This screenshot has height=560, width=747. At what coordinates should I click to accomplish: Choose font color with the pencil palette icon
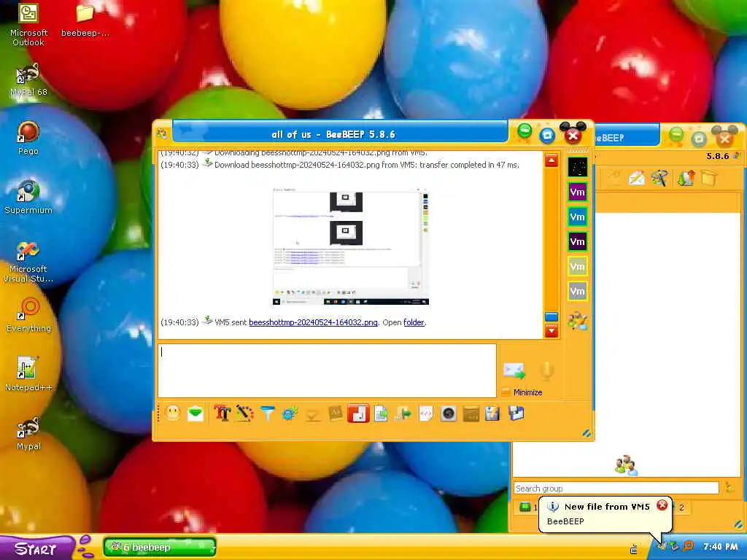coord(245,413)
